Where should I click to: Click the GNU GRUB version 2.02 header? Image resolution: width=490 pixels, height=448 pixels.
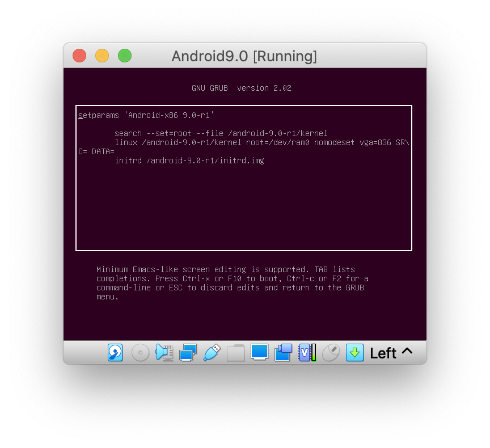241,88
